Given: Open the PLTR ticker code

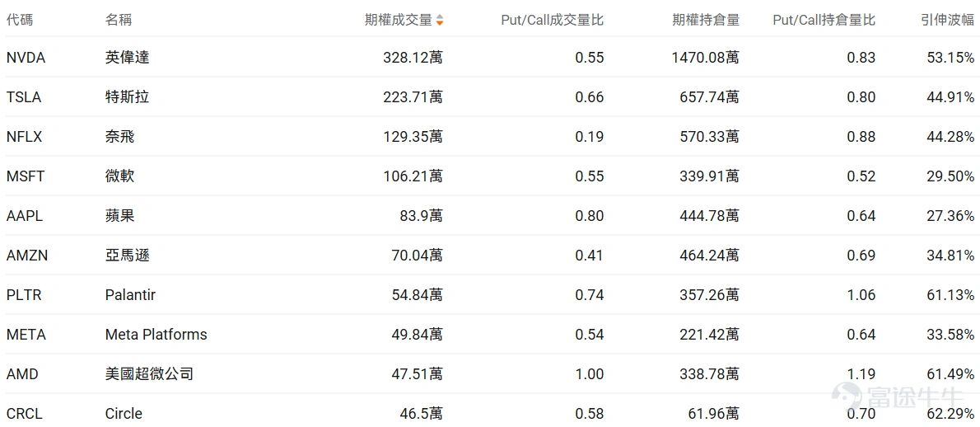Looking at the screenshot, I should pos(24,294).
